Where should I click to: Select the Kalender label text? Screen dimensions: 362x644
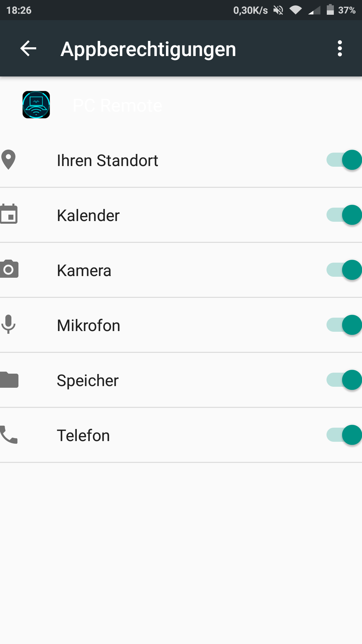click(88, 215)
